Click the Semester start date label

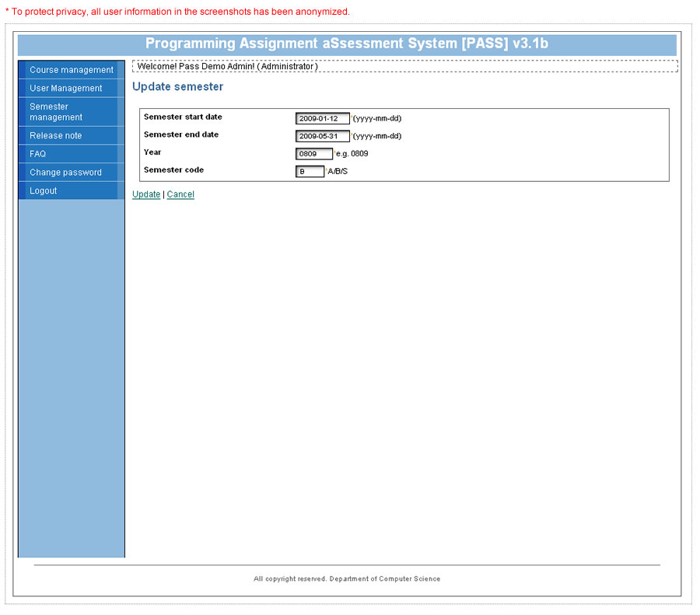(x=183, y=117)
